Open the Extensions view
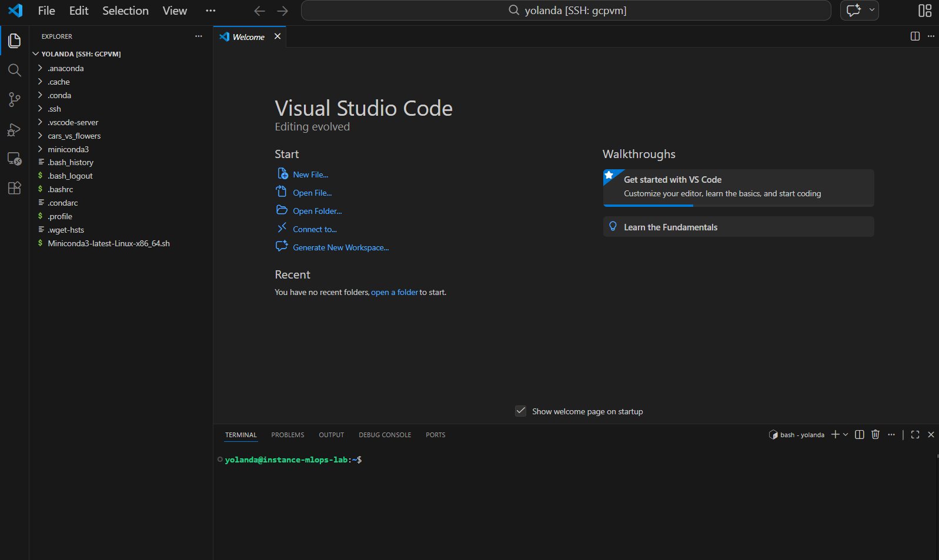Viewport: 939px width, 560px height. 14,188
